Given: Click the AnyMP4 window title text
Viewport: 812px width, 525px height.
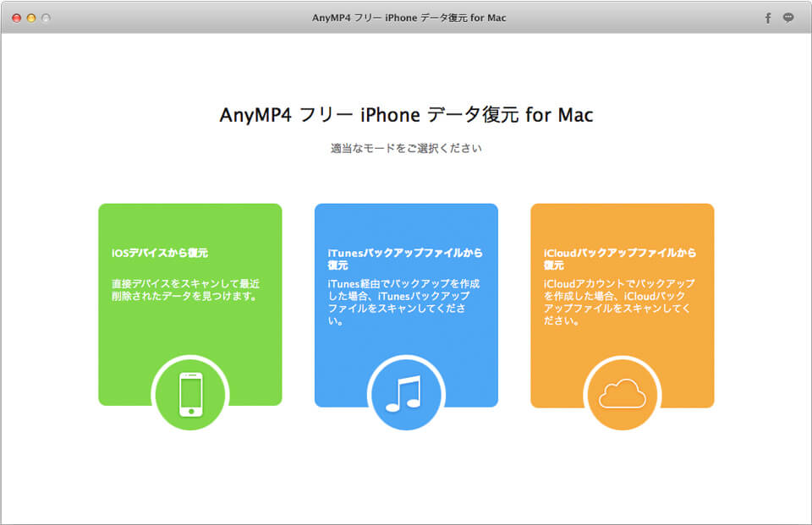Looking at the screenshot, I should click(406, 17).
